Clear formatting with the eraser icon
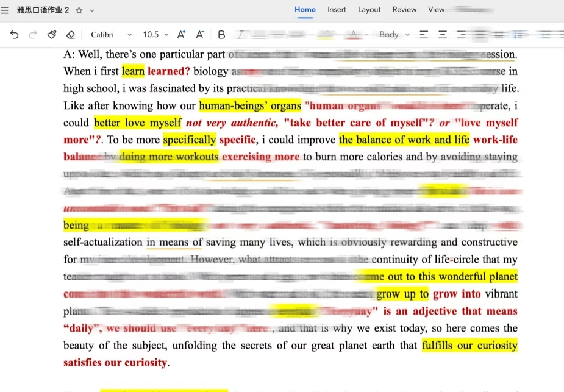564x392 pixels. coord(70,35)
